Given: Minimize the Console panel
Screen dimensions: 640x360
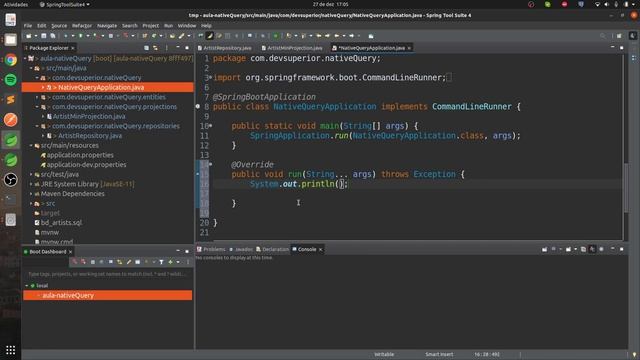Looking at the screenshot, I should click(x=613, y=249).
